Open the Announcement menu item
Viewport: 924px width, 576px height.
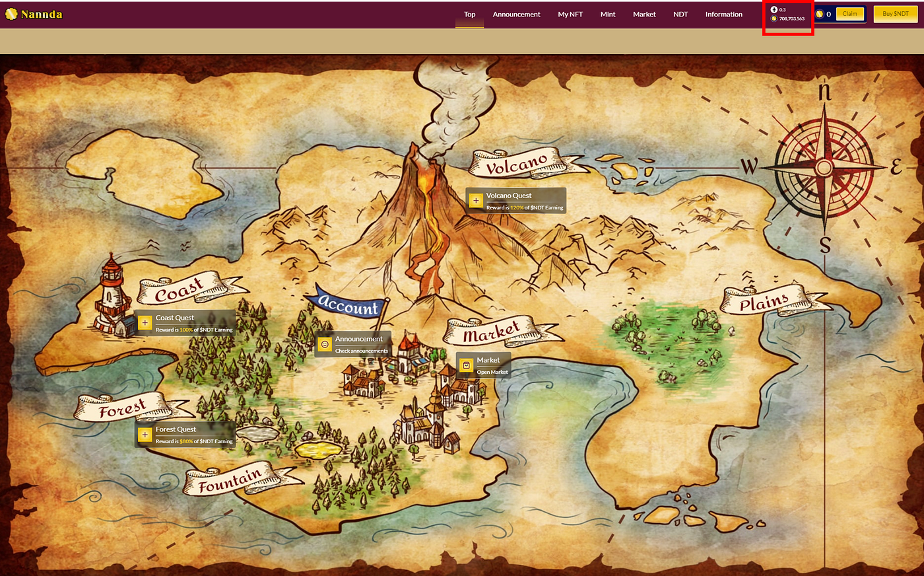[516, 14]
